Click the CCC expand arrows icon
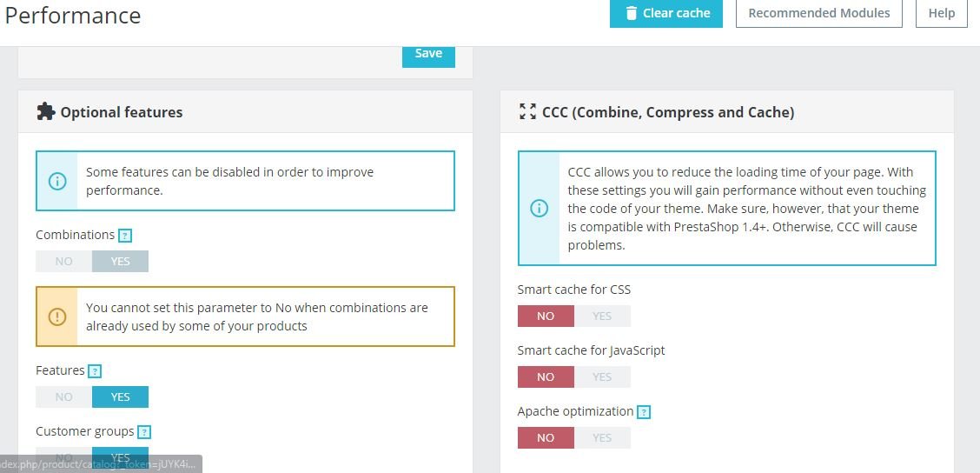Viewport: 980px width, 473px height. (x=527, y=112)
